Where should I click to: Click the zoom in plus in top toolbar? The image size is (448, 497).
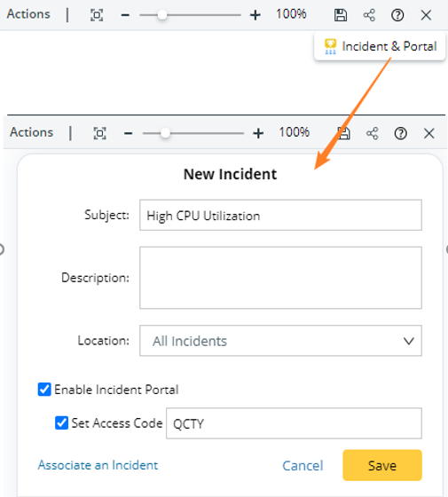tap(255, 15)
